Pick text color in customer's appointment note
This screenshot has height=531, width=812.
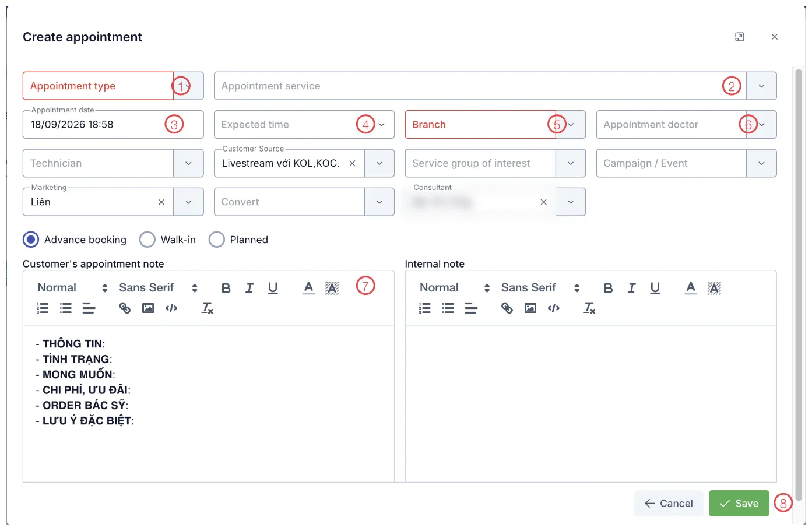(309, 288)
